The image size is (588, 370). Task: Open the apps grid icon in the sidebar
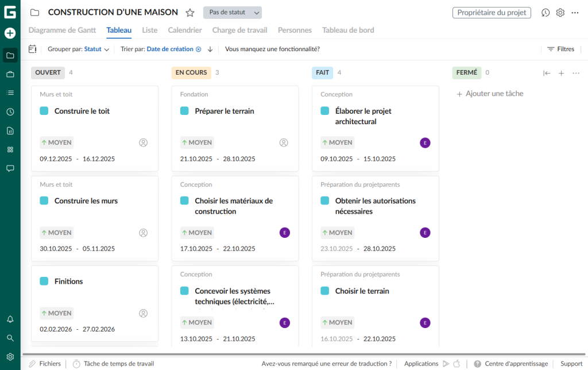click(9, 149)
